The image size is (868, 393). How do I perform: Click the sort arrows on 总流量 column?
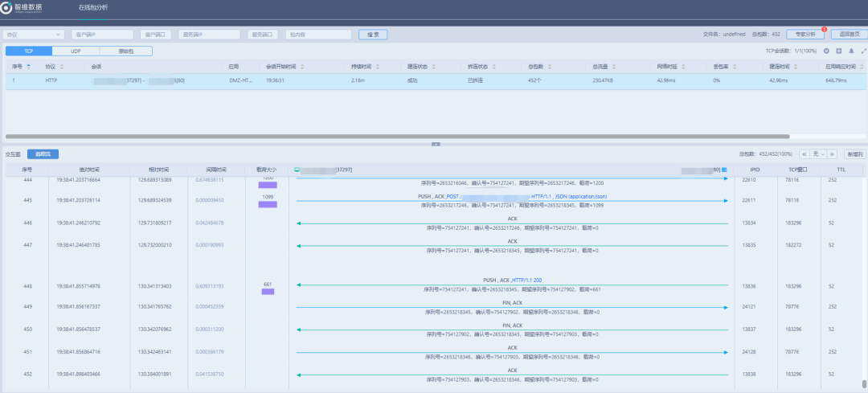(612, 67)
